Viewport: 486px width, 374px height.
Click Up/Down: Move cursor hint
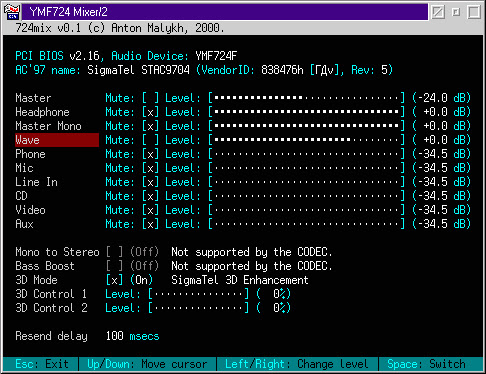tap(147, 364)
